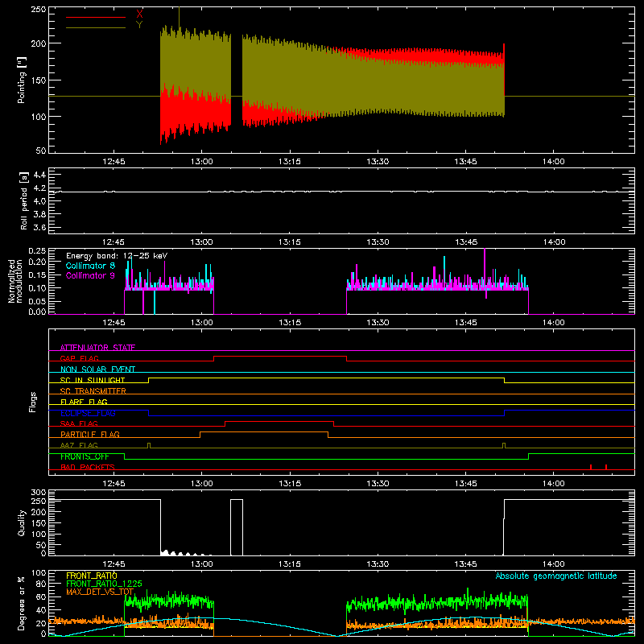Click the narrow Quality pulse after 13:00
Image resolution: width=644 pixels, height=644 pixels.
[237, 527]
